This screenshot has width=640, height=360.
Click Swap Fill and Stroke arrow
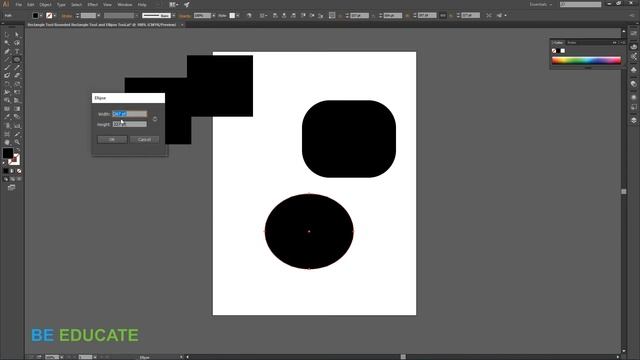tap(18, 150)
